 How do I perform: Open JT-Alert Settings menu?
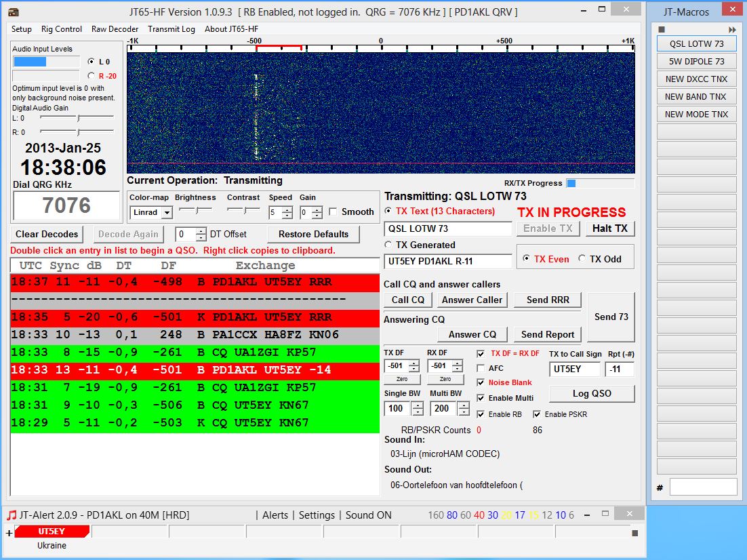coord(317,515)
